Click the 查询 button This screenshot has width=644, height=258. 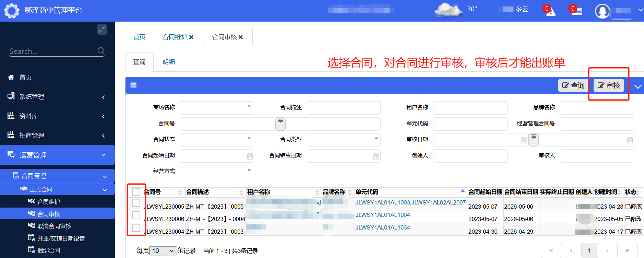click(x=573, y=85)
